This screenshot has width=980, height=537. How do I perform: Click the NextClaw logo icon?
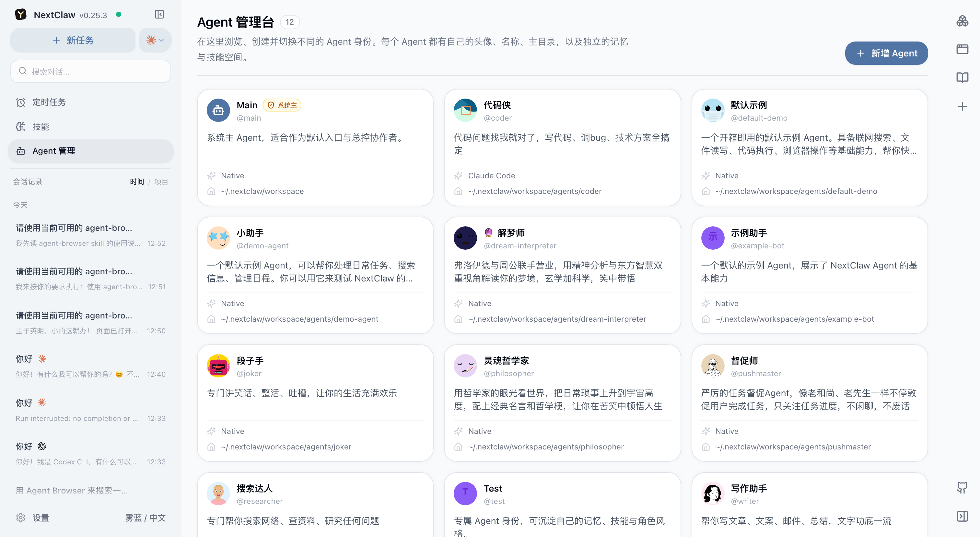click(20, 15)
